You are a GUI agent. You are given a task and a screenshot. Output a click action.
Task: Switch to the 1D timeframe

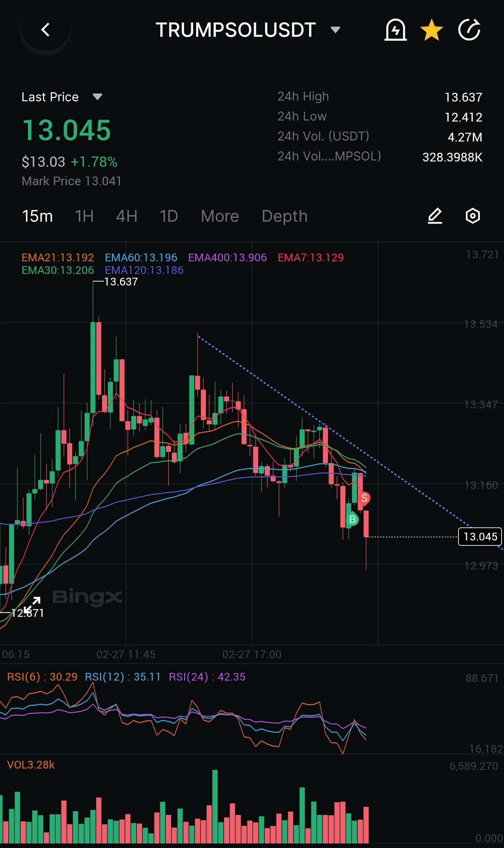click(169, 216)
